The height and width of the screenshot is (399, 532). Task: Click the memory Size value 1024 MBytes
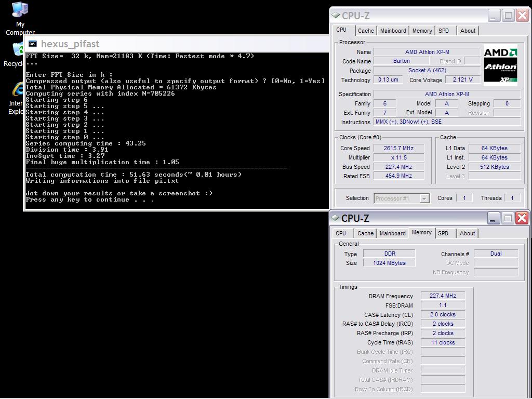[x=390, y=263]
